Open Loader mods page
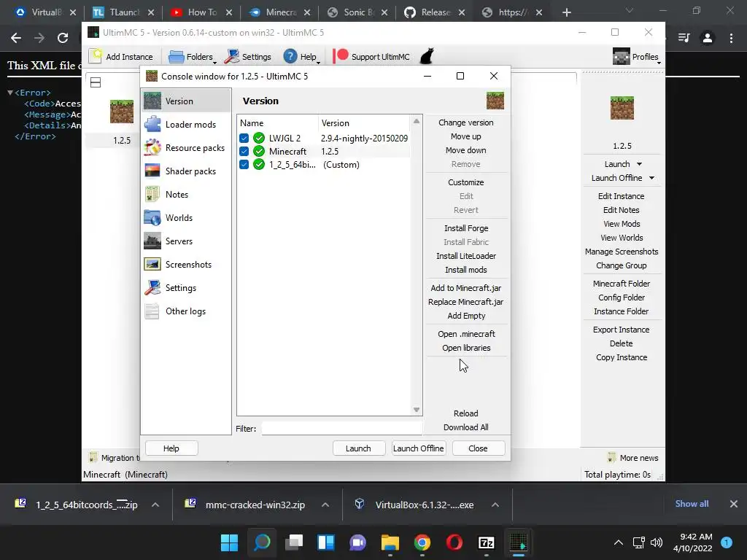Viewport: 747px width, 560px height. click(186, 124)
